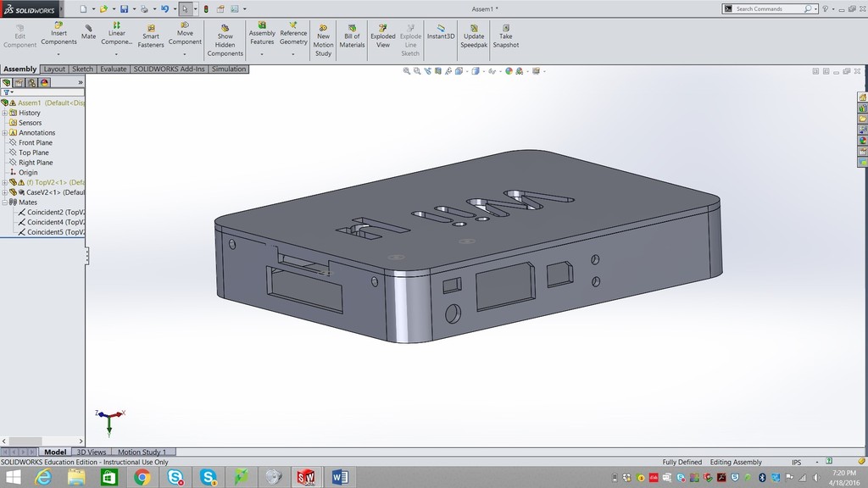868x488 pixels.
Task: Click the New document icon
Action: coord(83,8)
